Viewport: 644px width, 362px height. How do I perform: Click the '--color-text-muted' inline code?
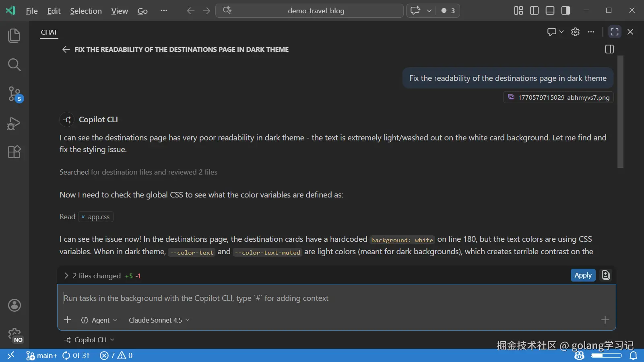coord(267,252)
